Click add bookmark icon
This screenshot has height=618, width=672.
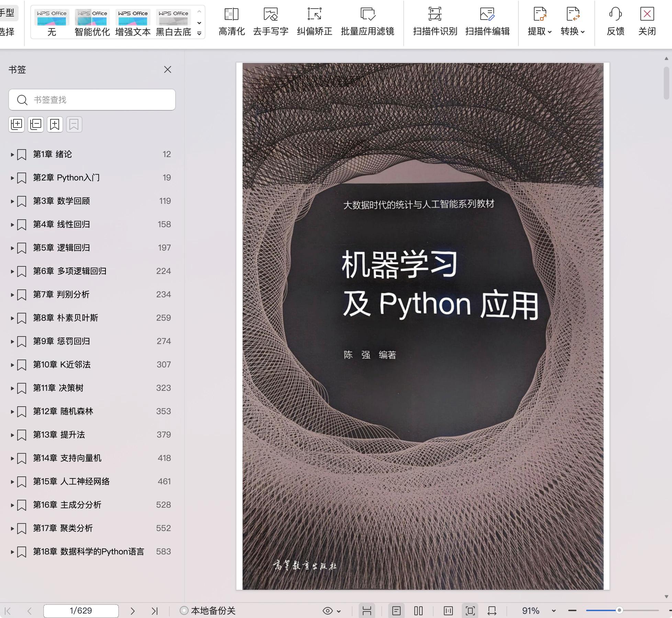coord(55,124)
